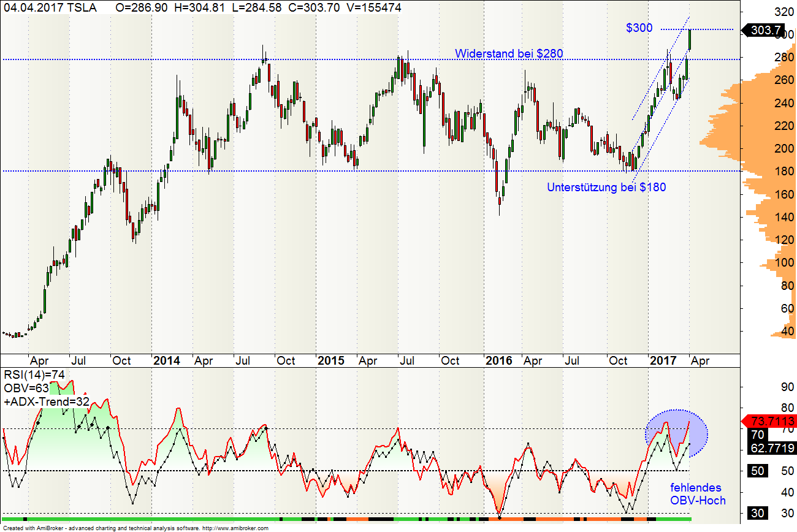The image size is (797, 532).
Task: Click the "320" price axis label
Action: click(784, 12)
